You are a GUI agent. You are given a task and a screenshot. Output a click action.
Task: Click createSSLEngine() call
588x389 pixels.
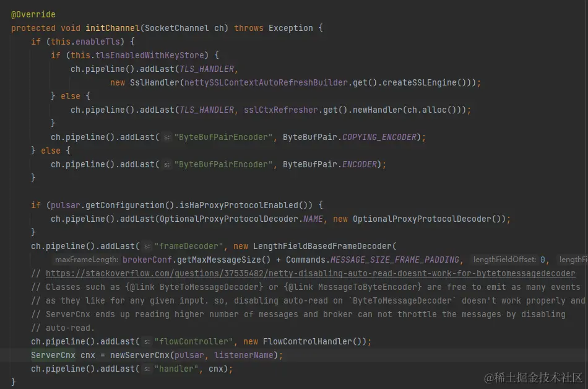click(x=425, y=82)
